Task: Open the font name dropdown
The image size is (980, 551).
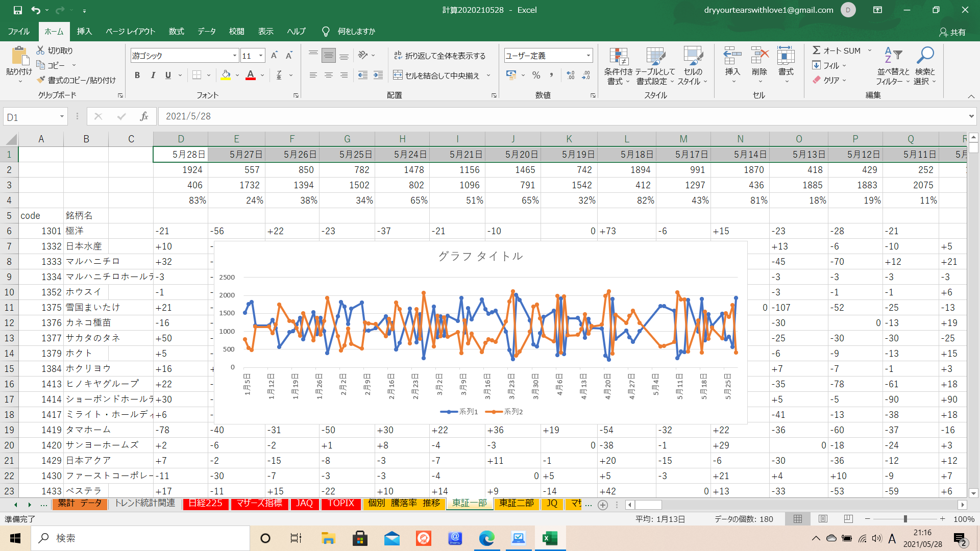Action: pos(234,56)
